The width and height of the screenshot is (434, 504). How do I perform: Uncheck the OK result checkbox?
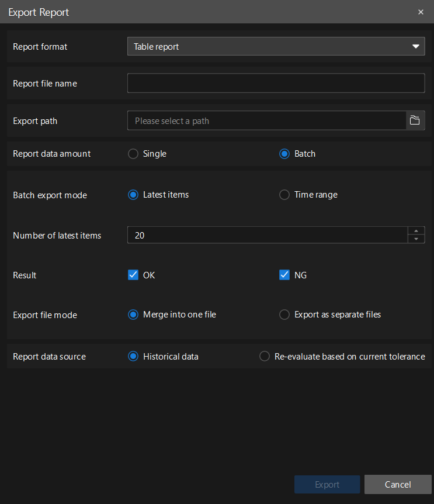click(133, 275)
